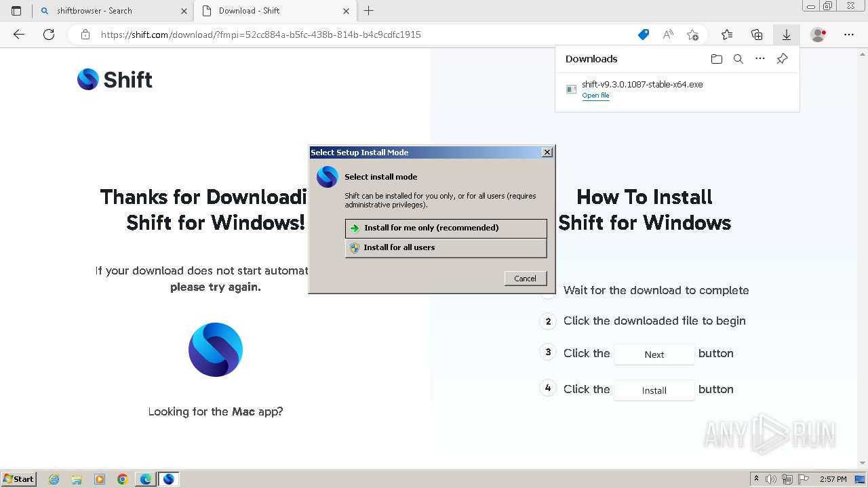Activate Read aloud icon in address bar
The width and height of the screenshot is (868, 488).
668,35
